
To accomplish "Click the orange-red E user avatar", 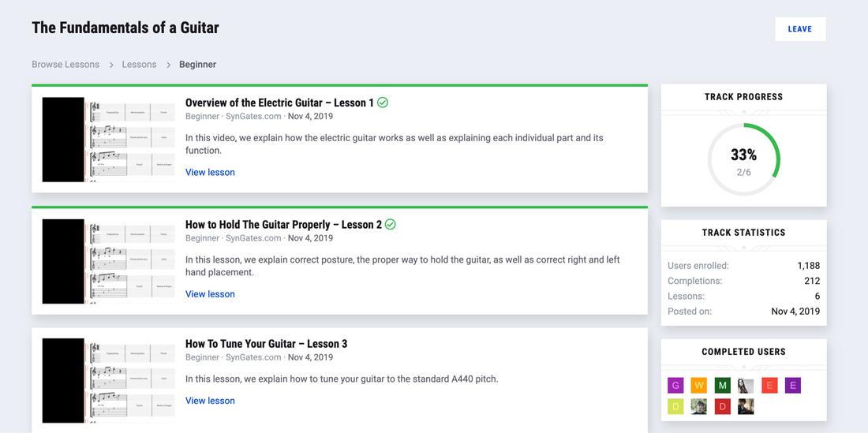I will coord(769,386).
